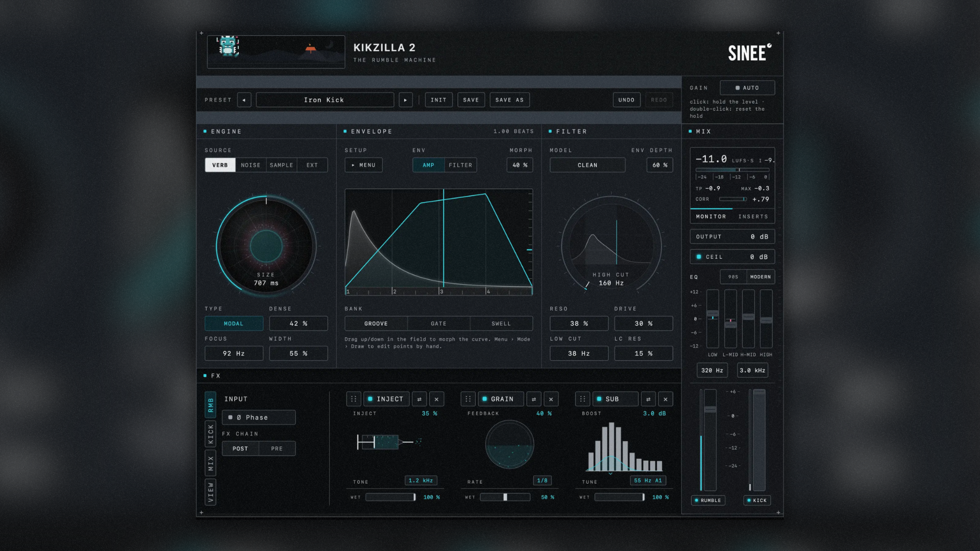
Task: Swap the GRAIN effect module
Action: click(x=534, y=399)
